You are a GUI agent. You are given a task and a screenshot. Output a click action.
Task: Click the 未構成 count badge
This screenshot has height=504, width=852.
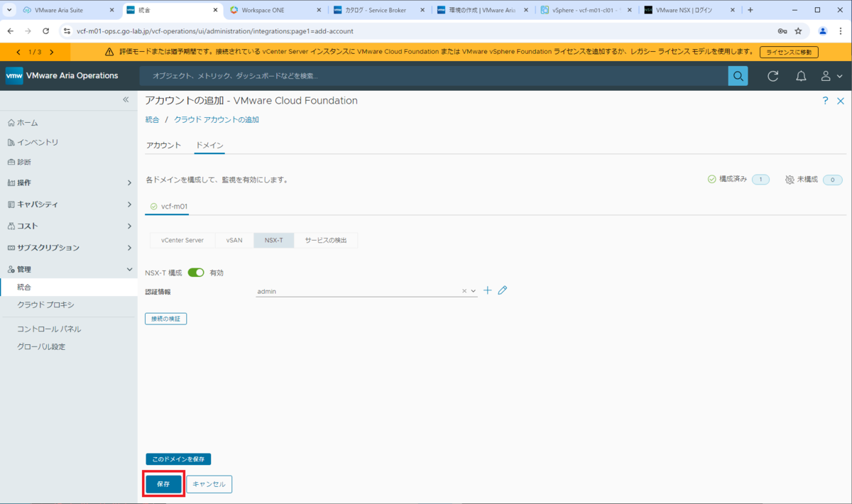click(832, 180)
